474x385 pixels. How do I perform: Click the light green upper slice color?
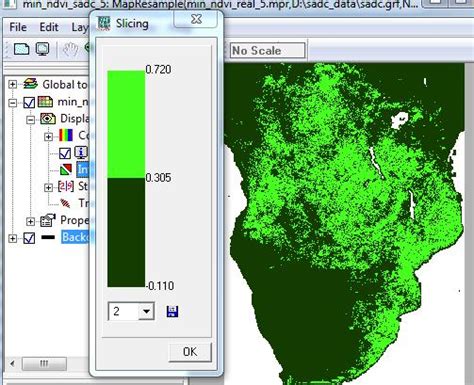[126, 124]
